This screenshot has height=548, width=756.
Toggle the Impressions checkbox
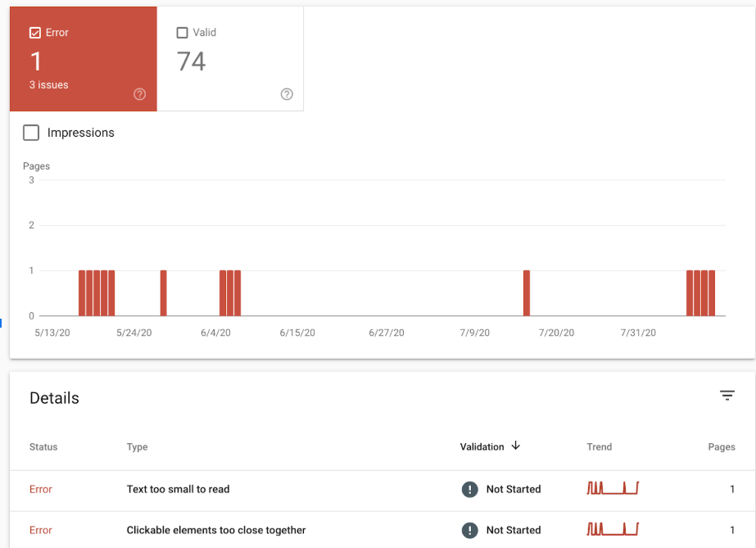31,133
